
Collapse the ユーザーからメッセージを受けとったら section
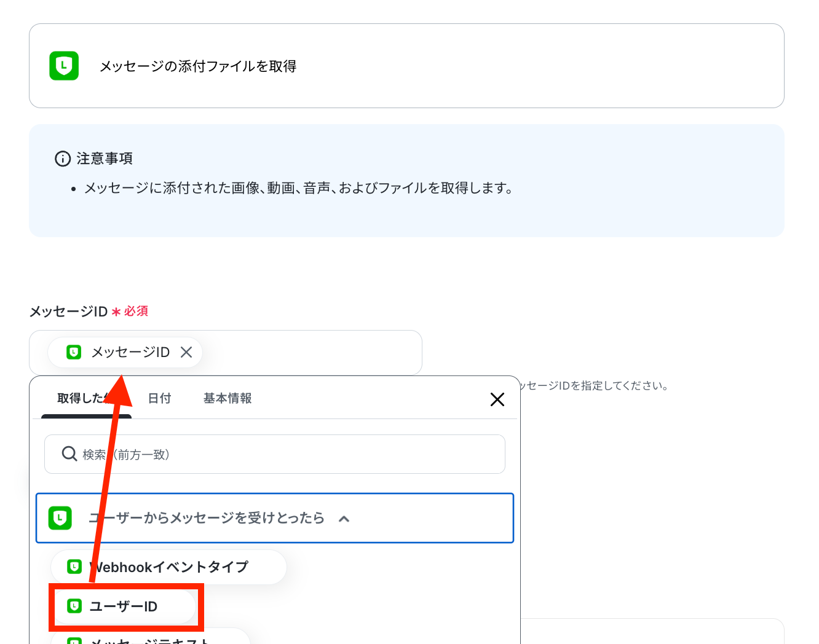coord(275,518)
